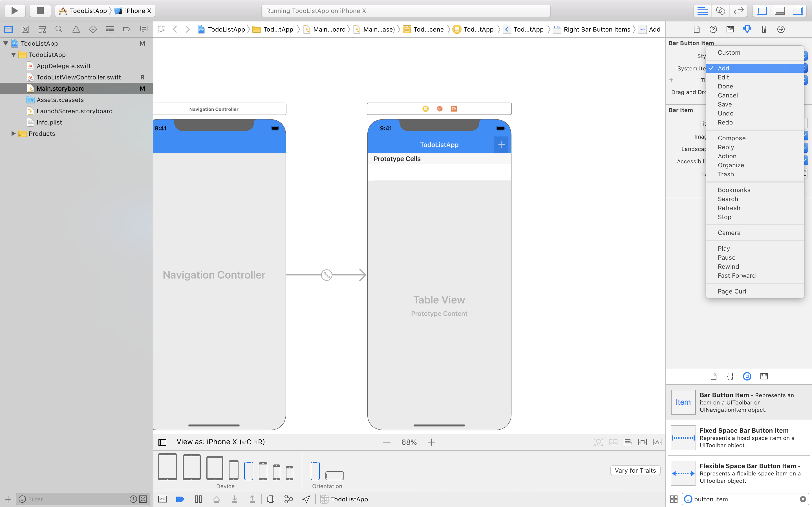Open the Right Bar Button Items breadcrumb menu

click(597, 29)
